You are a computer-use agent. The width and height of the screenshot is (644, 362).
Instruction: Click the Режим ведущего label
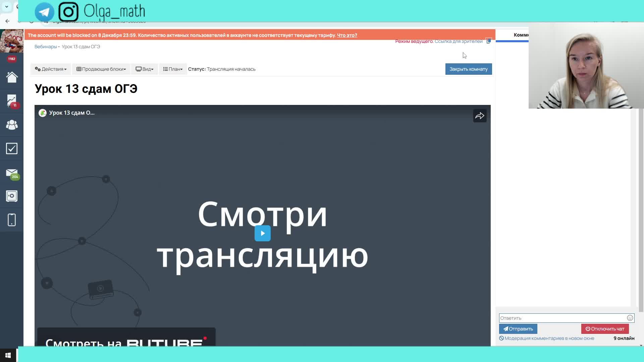414,41
